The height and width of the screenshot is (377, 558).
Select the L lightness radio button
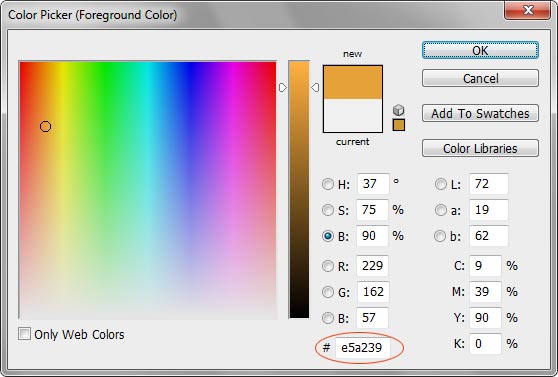[441, 184]
